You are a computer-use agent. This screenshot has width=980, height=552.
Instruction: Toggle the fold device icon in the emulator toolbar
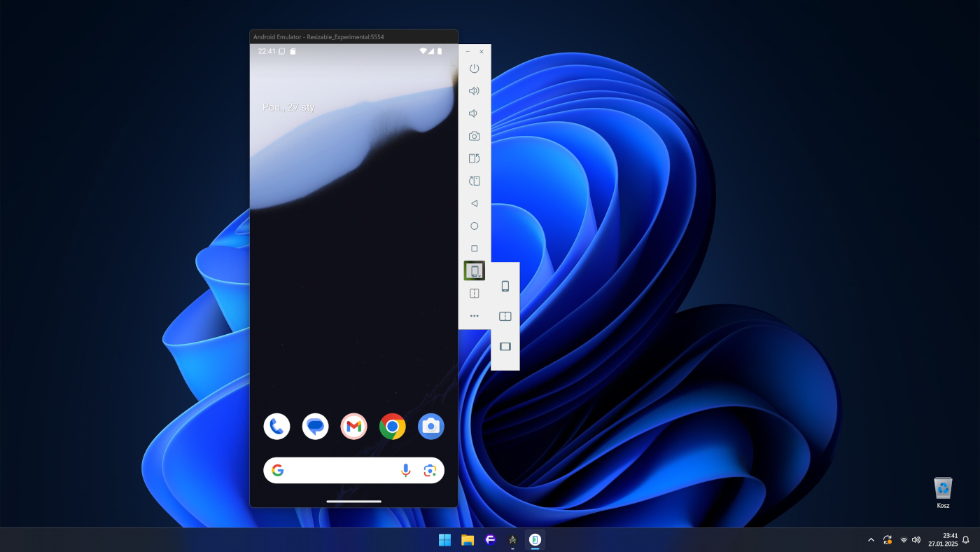click(474, 294)
